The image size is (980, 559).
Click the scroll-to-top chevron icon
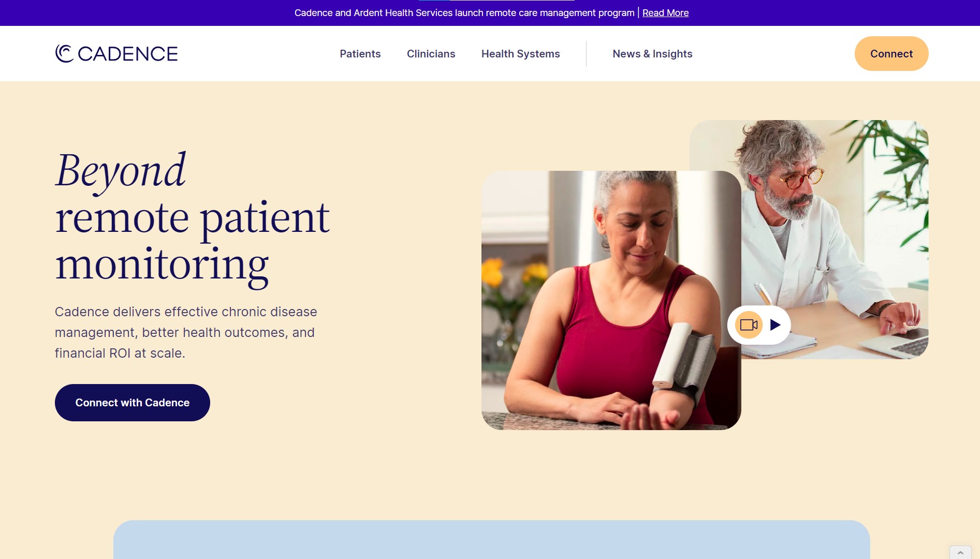pos(960,552)
